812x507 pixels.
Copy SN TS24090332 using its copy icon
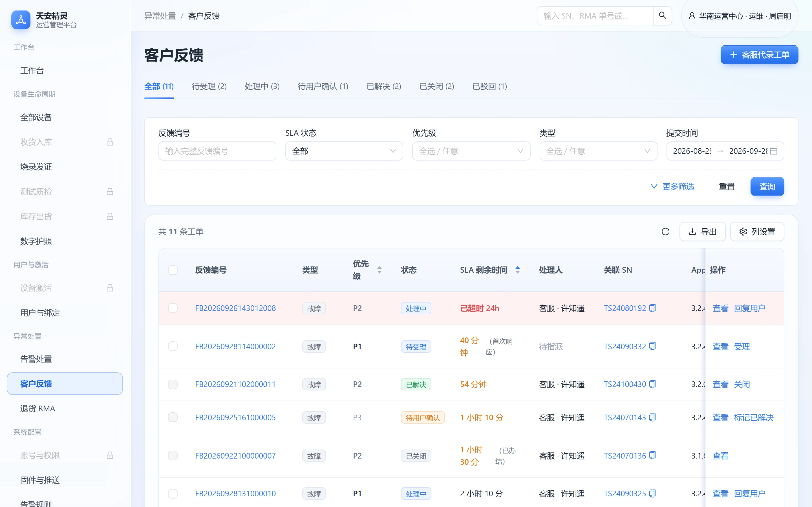[652, 346]
